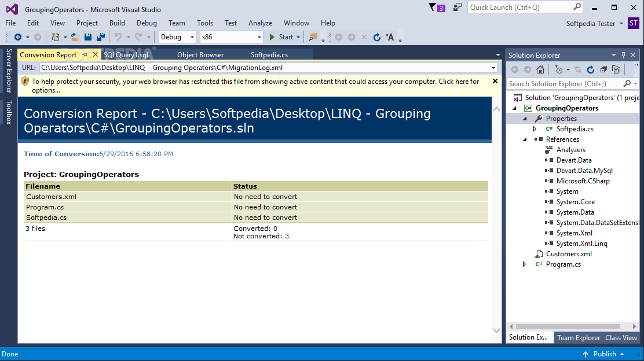Open the Server Explorer side panel

click(x=9, y=71)
